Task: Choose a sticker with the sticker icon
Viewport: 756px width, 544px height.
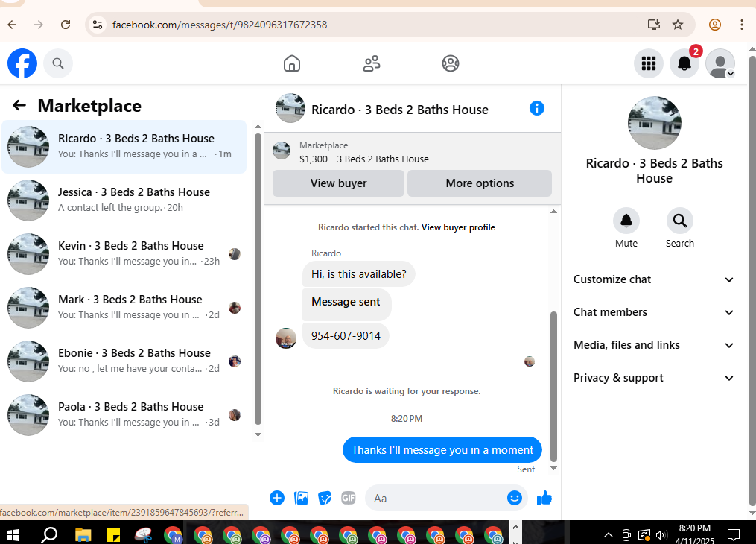Action: point(325,498)
